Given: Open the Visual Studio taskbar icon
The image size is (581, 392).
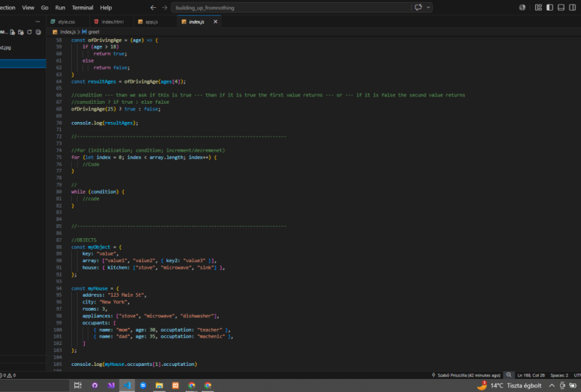Looking at the screenshot, I should (x=111, y=385).
